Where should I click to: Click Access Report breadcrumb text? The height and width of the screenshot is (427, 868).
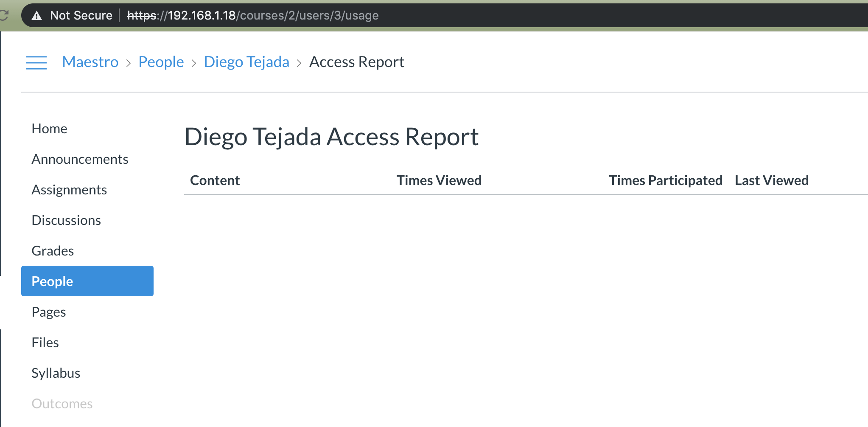tap(357, 62)
